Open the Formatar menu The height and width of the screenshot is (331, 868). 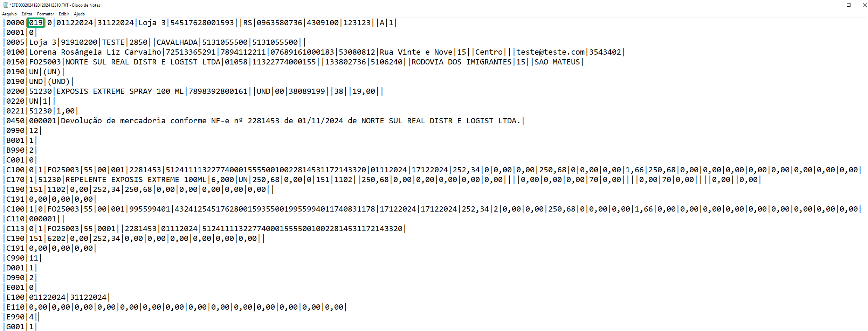(x=46, y=14)
